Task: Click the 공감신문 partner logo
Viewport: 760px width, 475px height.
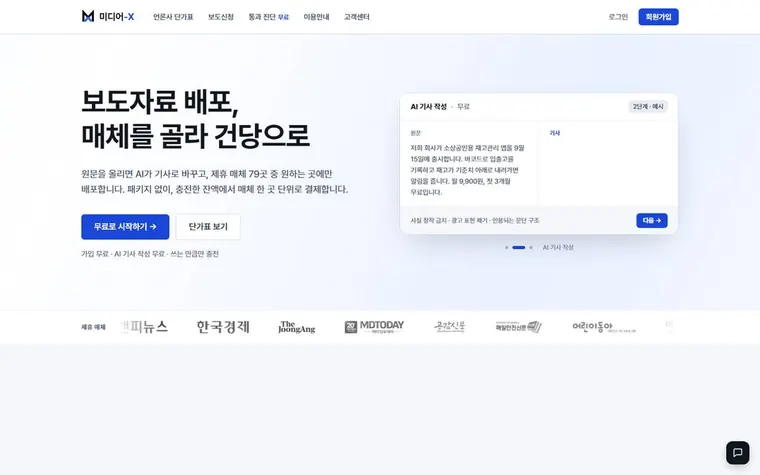Action: tap(450, 327)
